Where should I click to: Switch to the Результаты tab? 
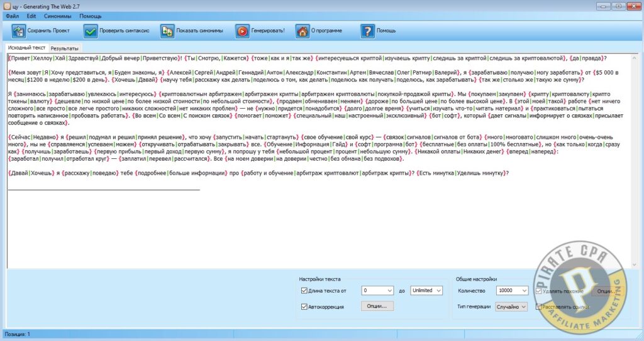(65, 48)
